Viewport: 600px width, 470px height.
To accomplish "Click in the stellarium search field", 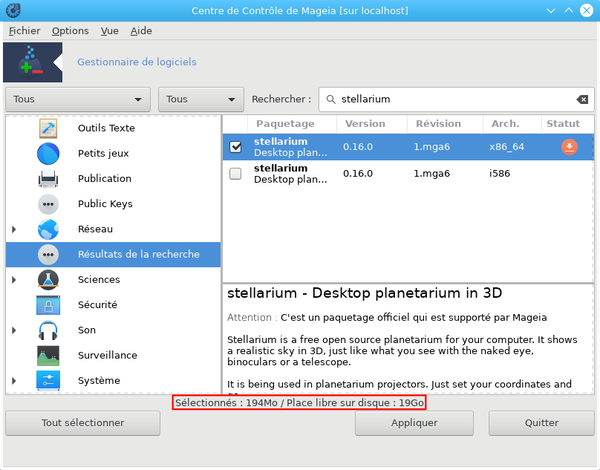I will tap(457, 100).
